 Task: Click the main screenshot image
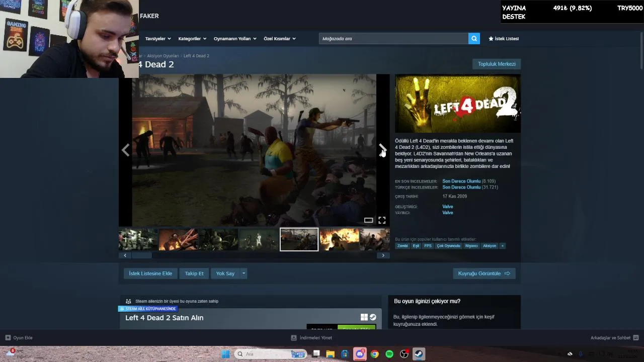point(254,150)
